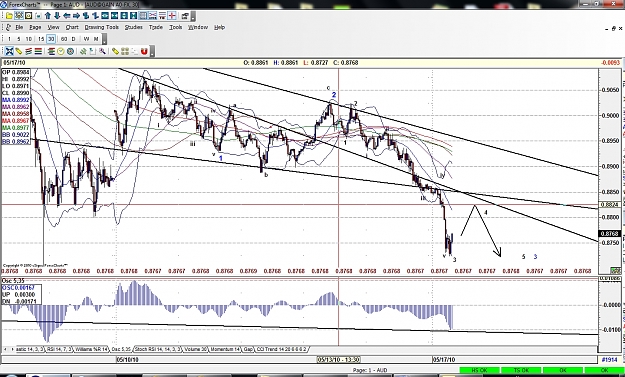Screen dimensions: 625x377
Task: Select the M monthly timeframe
Action: [96, 39]
